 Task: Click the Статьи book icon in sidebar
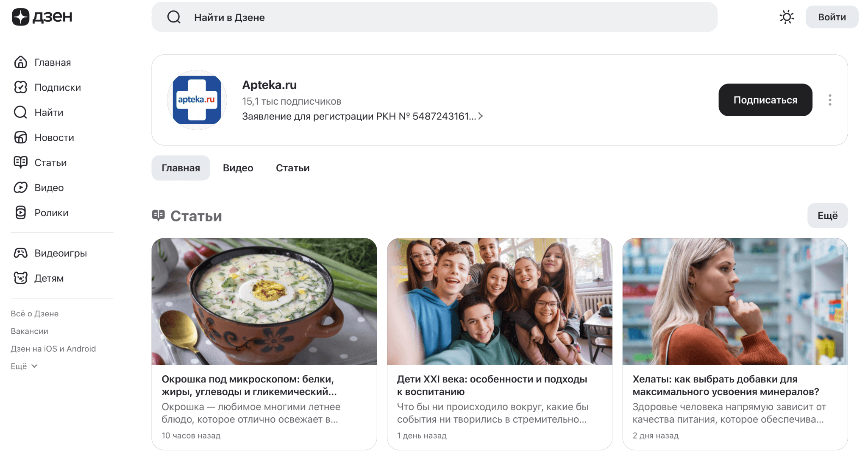tap(20, 162)
